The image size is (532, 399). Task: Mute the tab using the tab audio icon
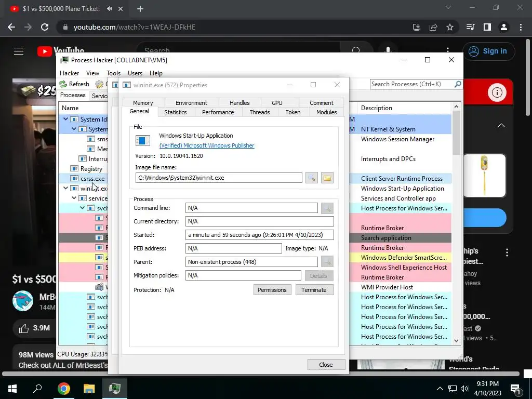[x=109, y=8]
